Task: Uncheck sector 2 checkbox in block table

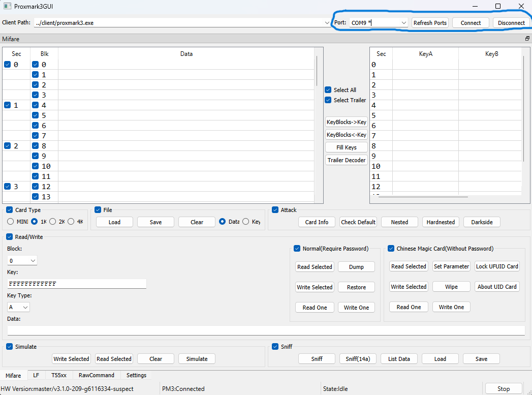Action: 8,146
